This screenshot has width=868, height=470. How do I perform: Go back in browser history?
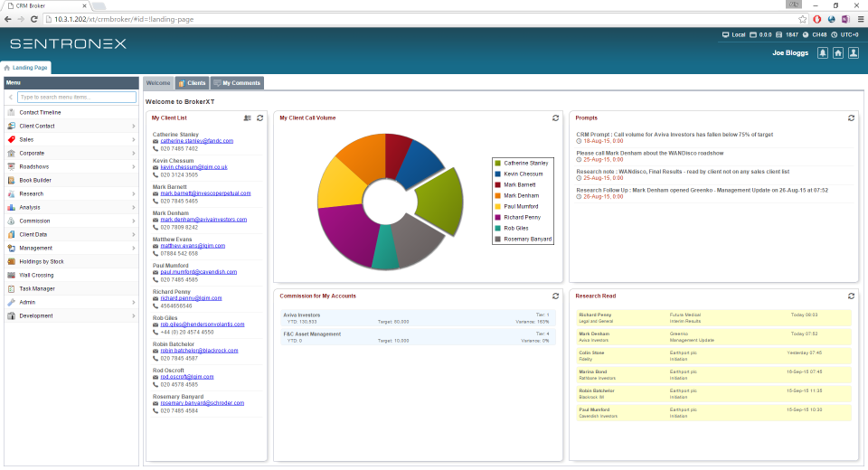tap(8, 19)
